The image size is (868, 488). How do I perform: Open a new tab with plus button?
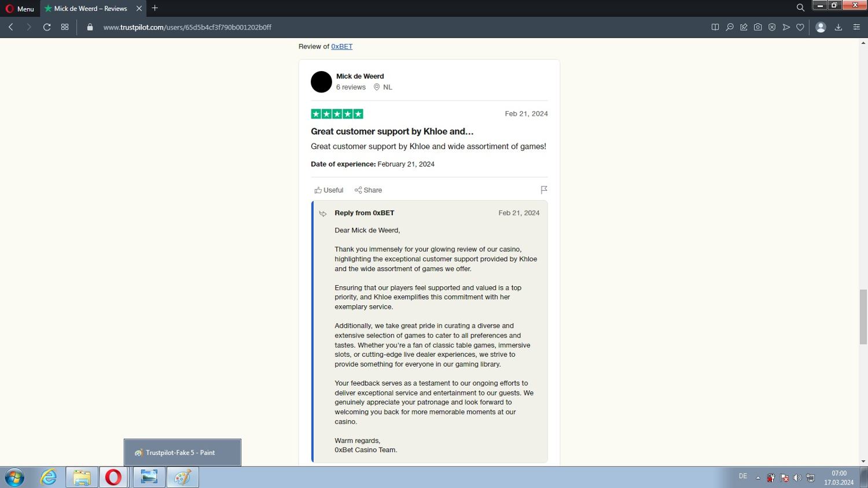(155, 8)
